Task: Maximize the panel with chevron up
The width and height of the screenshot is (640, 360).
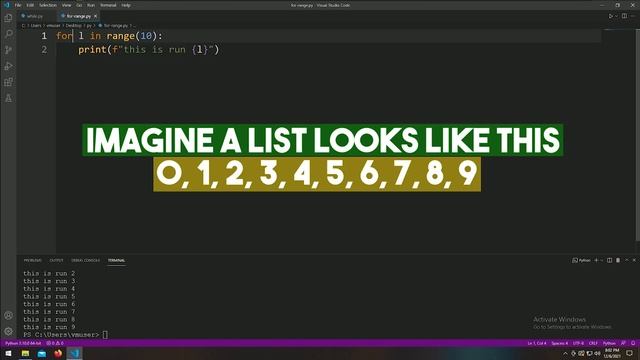Action: coord(627,260)
